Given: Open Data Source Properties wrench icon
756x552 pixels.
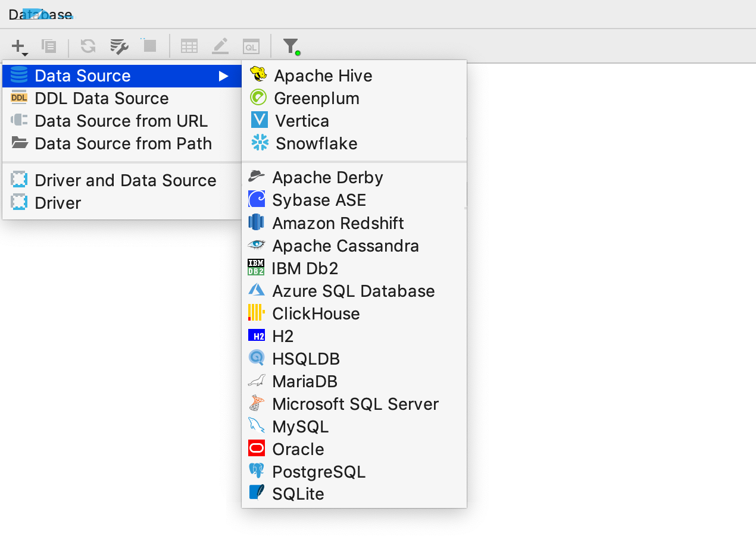Looking at the screenshot, I should pos(119,46).
